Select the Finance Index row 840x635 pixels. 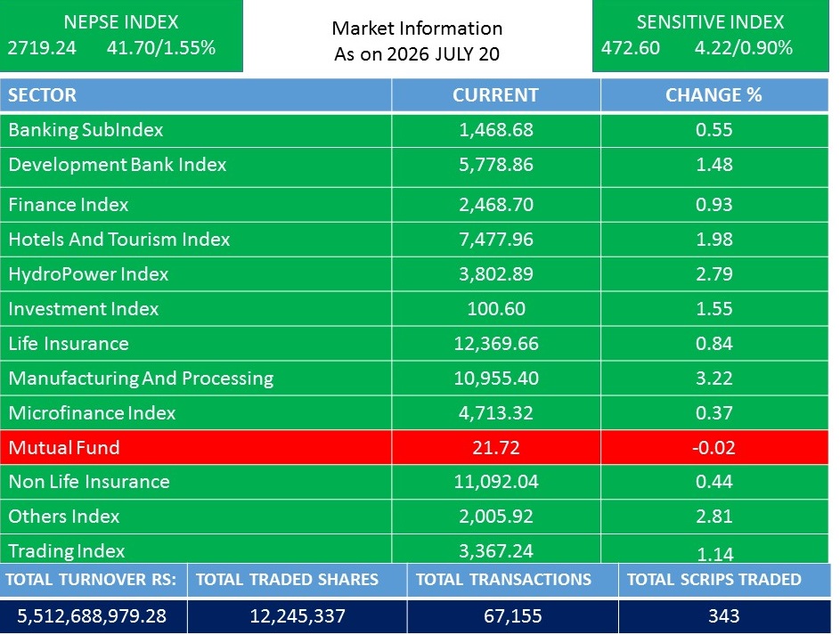414,205
